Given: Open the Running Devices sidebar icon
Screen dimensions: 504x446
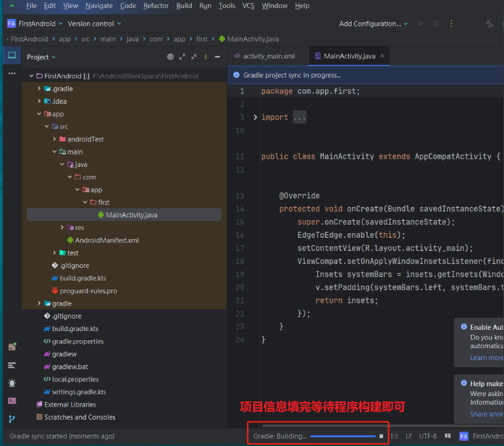Looking at the screenshot, I should click(x=12, y=347).
